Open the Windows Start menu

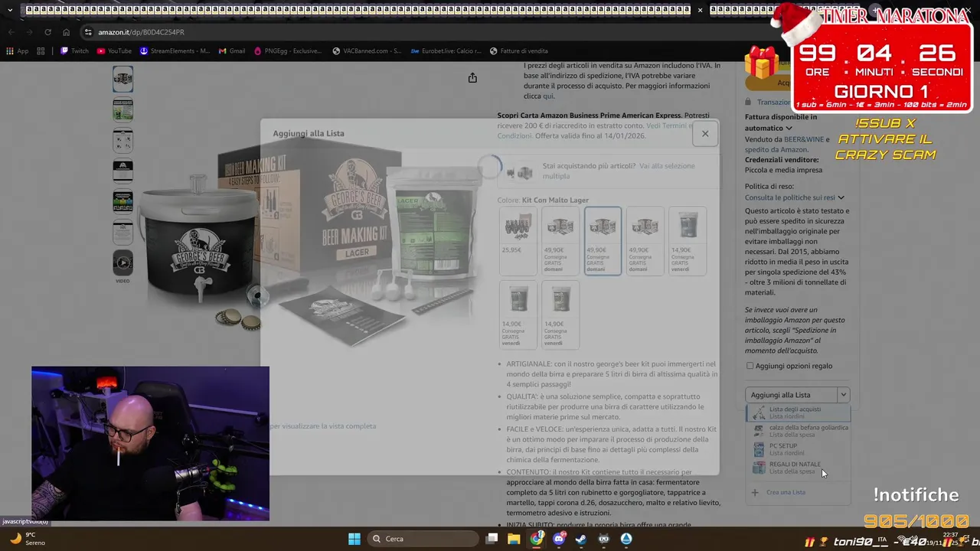click(354, 539)
